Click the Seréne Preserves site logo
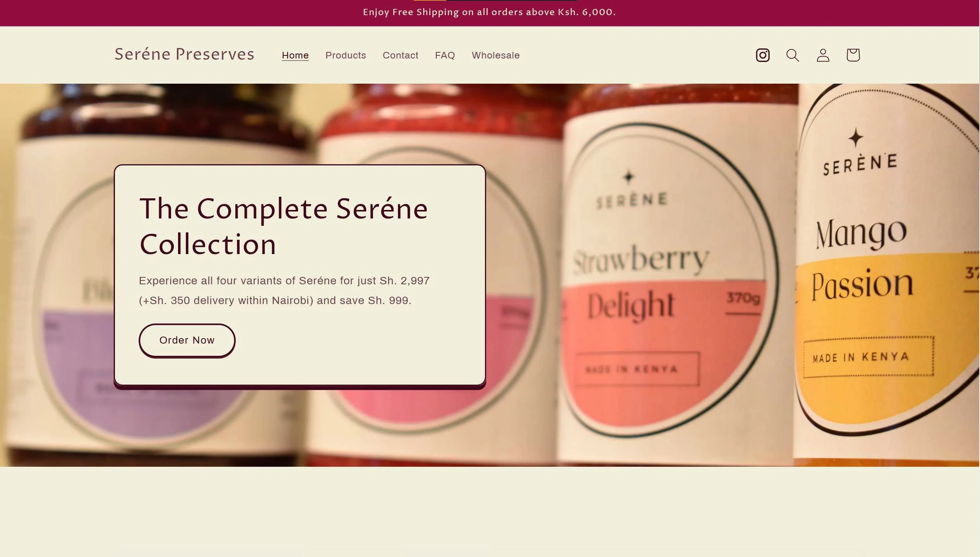This screenshot has height=557, width=980. pos(184,54)
